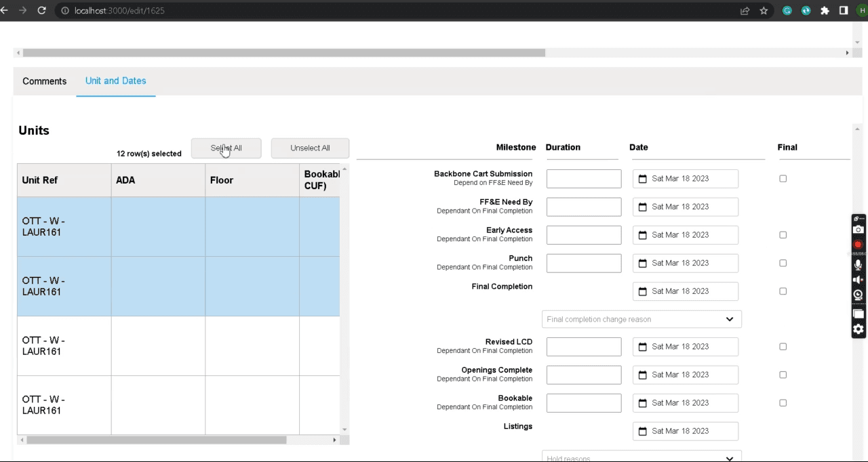Open the Extensions puzzle-piece menu
Screen dimensions: 868x462
coord(825,11)
